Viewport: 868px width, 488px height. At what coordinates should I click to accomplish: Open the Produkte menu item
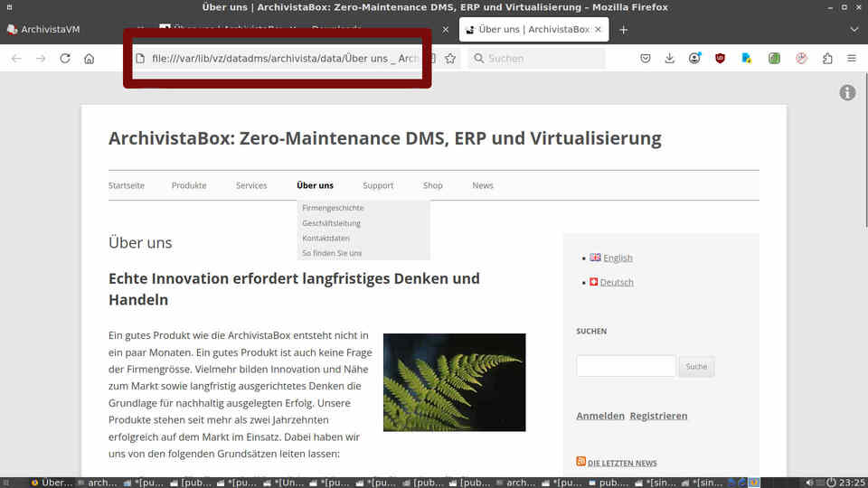[x=189, y=185]
